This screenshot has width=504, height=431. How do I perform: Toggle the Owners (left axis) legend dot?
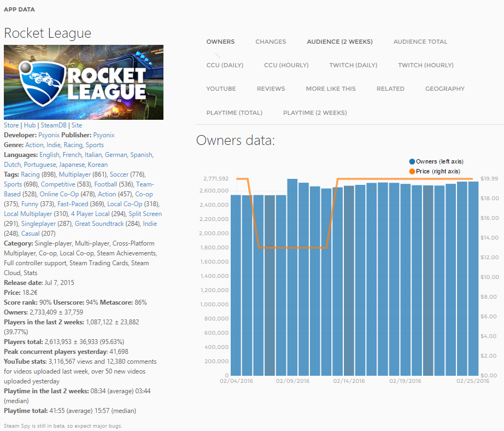tap(412, 162)
